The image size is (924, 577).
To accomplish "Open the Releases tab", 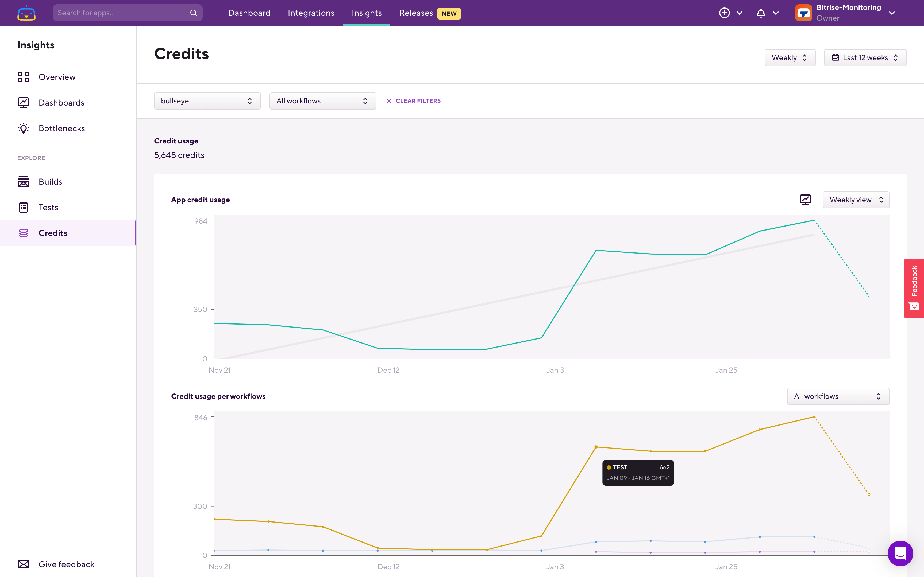I will (x=416, y=13).
